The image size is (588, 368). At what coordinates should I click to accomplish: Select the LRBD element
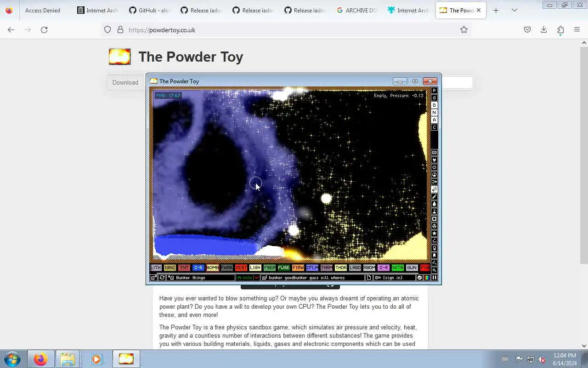click(x=355, y=267)
